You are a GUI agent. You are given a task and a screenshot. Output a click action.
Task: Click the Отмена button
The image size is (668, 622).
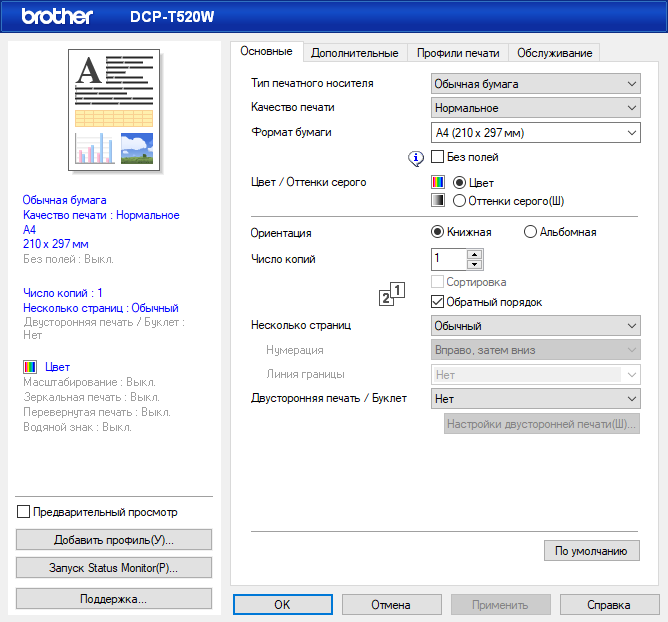(x=392, y=605)
